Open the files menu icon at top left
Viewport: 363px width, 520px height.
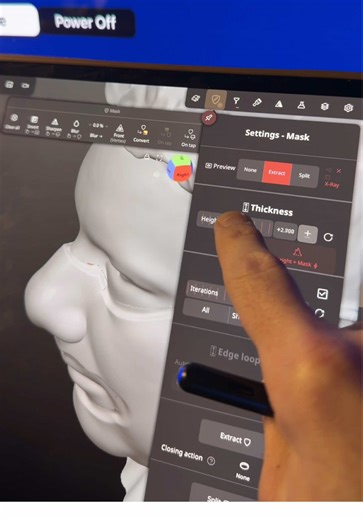coord(9,84)
